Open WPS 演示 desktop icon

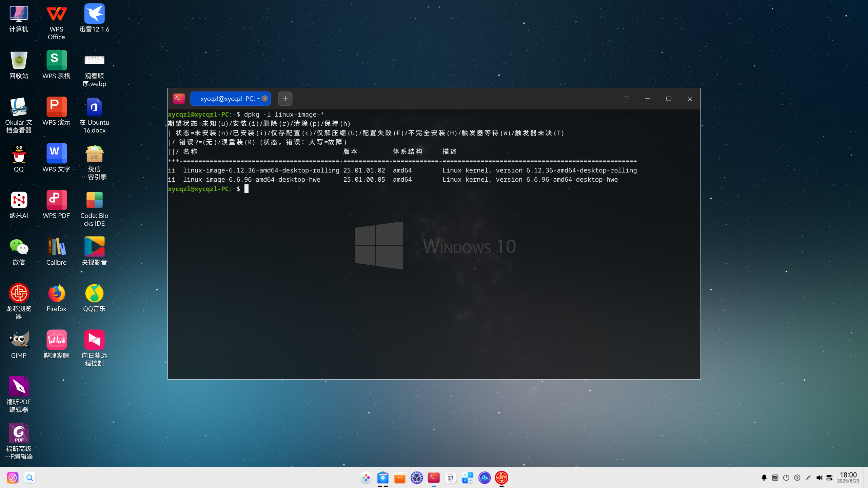(x=56, y=112)
